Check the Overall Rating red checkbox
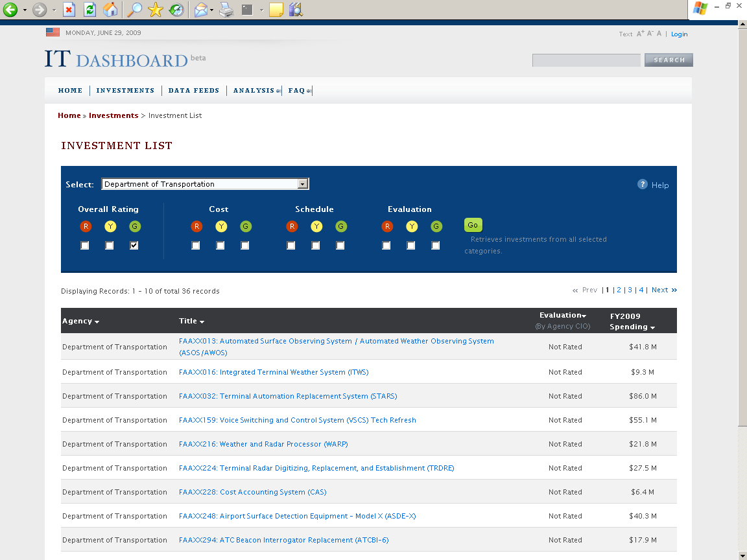Screen dimensions: 747x560 click(x=85, y=245)
